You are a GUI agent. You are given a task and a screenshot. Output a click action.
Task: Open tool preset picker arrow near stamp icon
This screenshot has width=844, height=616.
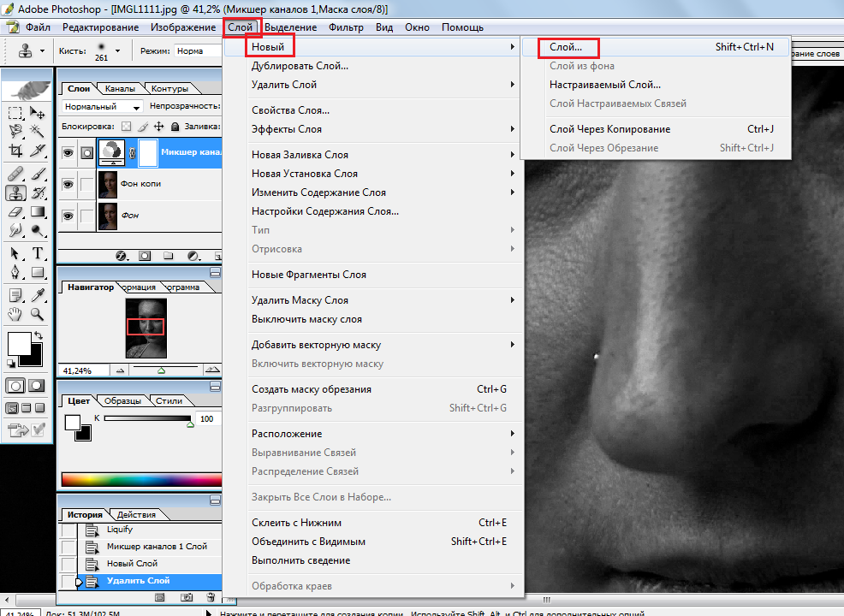tap(42, 51)
